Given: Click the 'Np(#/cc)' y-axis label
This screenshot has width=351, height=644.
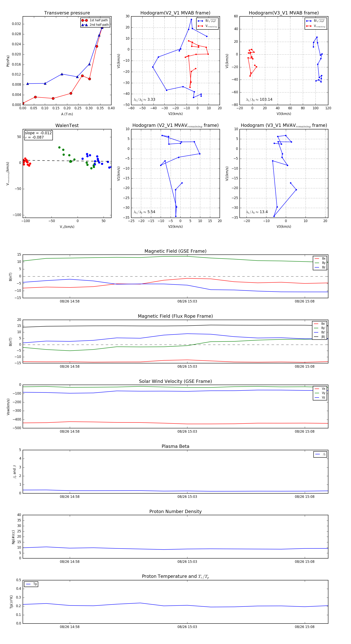Looking at the screenshot, I should (13, 537).
